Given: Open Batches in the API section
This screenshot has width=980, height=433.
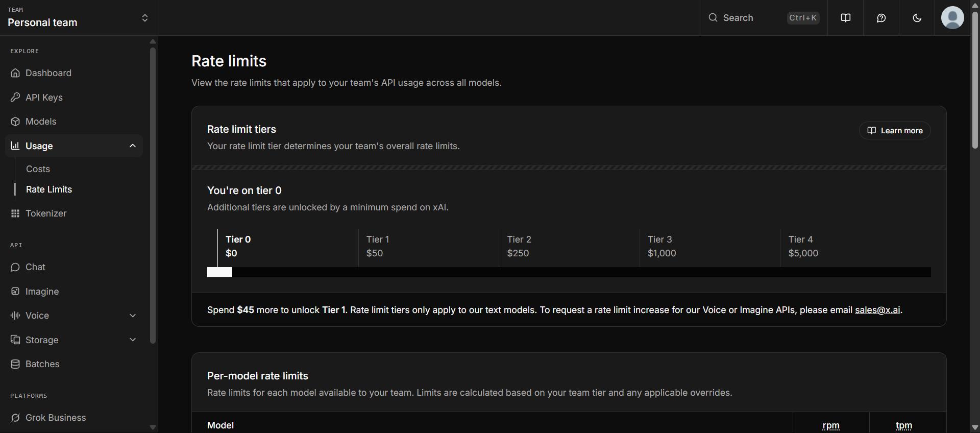Looking at the screenshot, I should pyautogui.click(x=74, y=364).
